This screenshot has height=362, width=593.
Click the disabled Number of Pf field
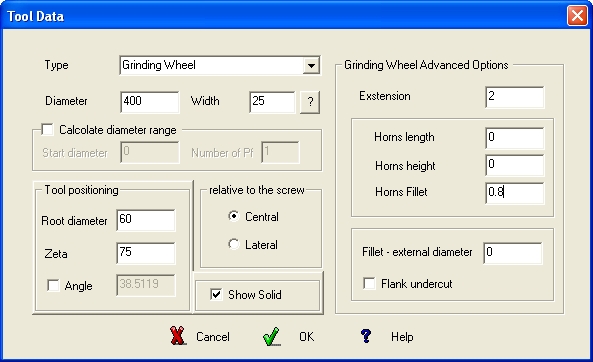tap(280, 152)
